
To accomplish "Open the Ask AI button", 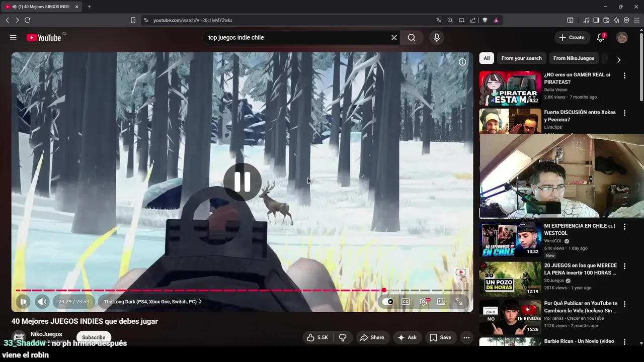I will coord(408,337).
